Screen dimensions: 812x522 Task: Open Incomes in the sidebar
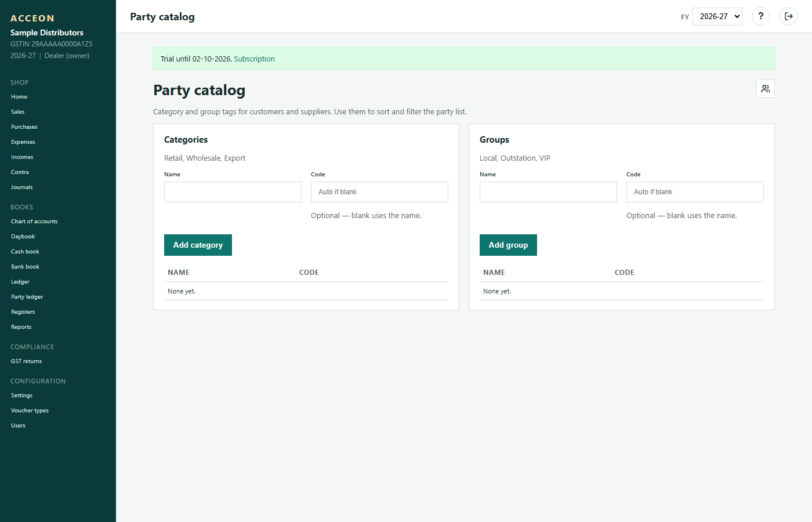[x=22, y=157]
